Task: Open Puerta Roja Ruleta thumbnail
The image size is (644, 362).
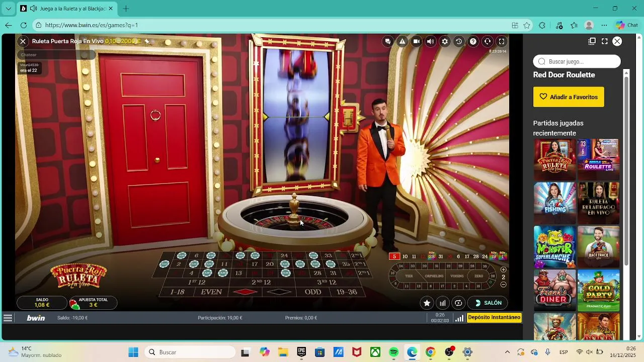Action: point(554,160)
